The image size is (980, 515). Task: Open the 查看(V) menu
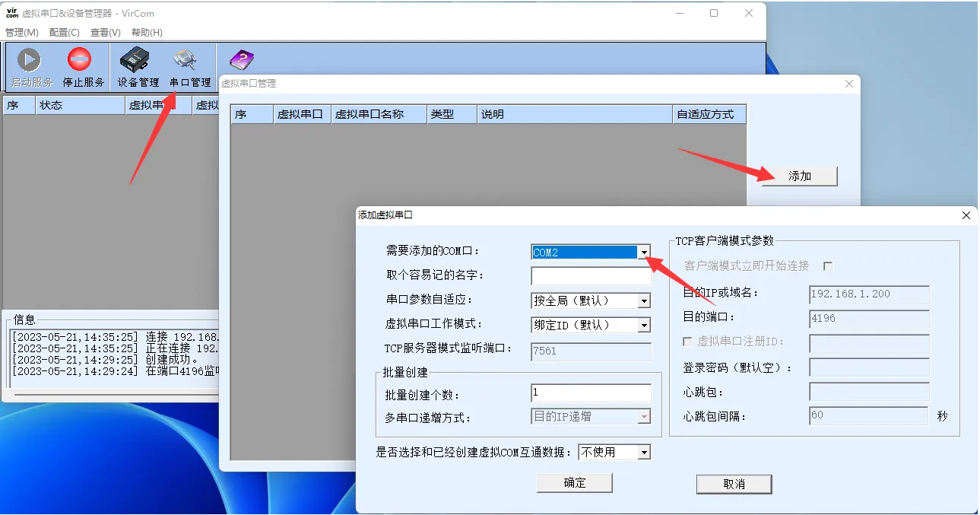click(105, 33)
